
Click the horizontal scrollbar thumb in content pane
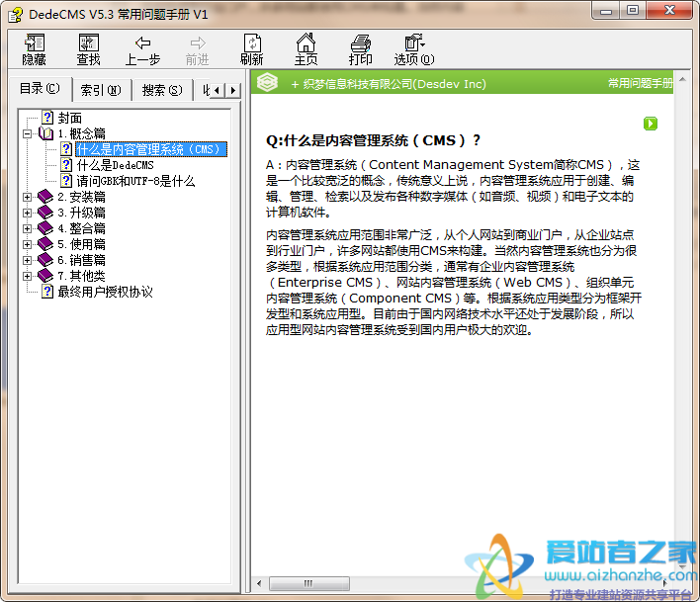pos(309,583)
